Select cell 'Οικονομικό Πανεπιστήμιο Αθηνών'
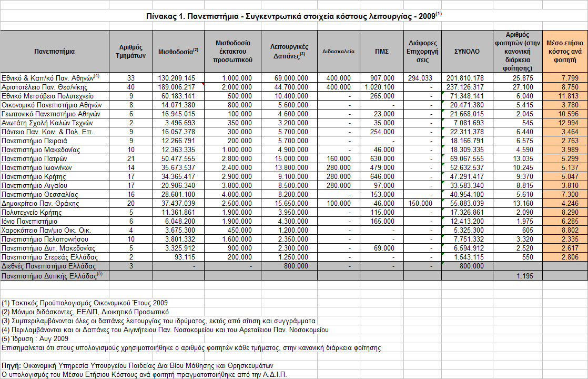588x379 pixels. 54,105
